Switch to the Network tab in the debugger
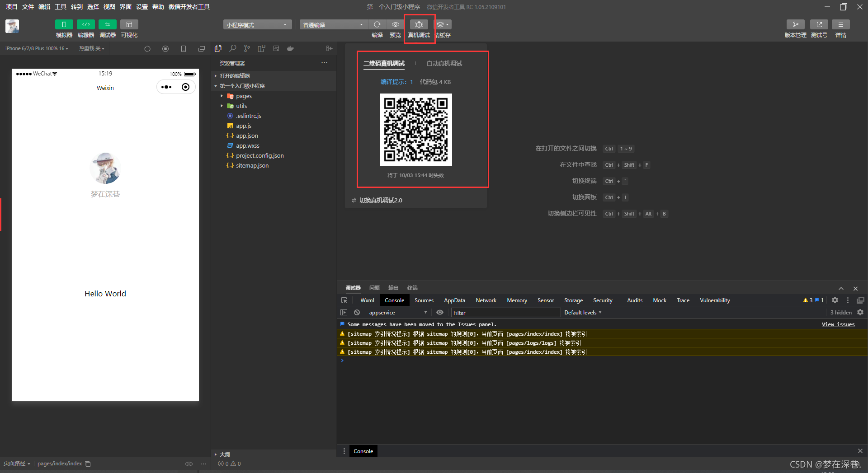This screenshot has width=868, height=473. tap(486, 300)
